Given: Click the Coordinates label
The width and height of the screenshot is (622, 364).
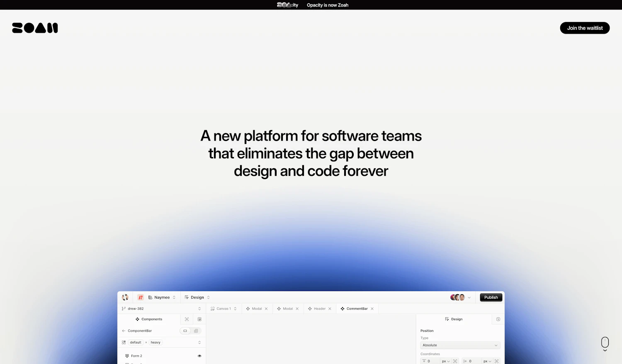Looking at the screenshot, I should 430,354.
